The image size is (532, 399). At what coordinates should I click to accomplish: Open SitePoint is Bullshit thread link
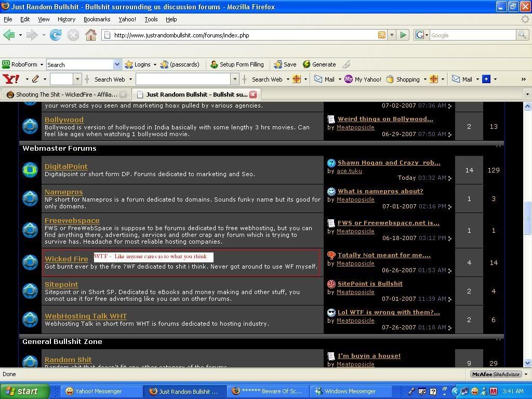click(370, 284)
